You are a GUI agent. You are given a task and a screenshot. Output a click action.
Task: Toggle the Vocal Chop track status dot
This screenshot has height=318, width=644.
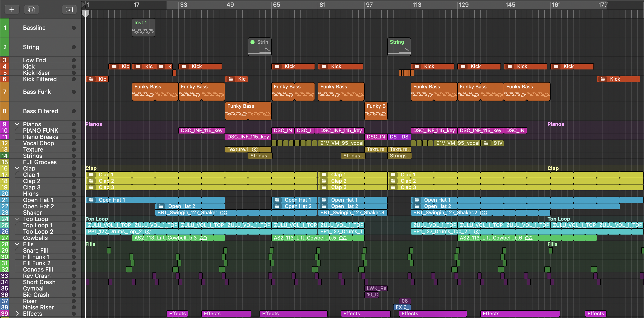(74, 143)
